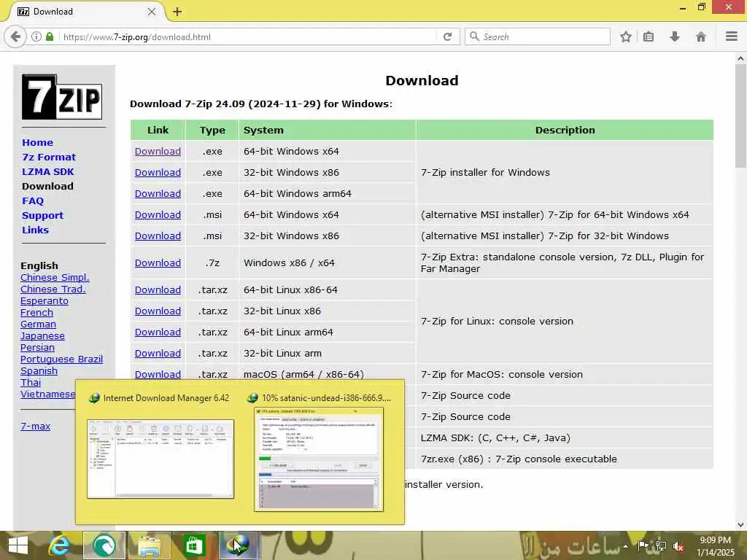Image resolution: width=747 pixels, height=560 pixels.
Task: Click the scrollbar down arrow
Action: 740,524
